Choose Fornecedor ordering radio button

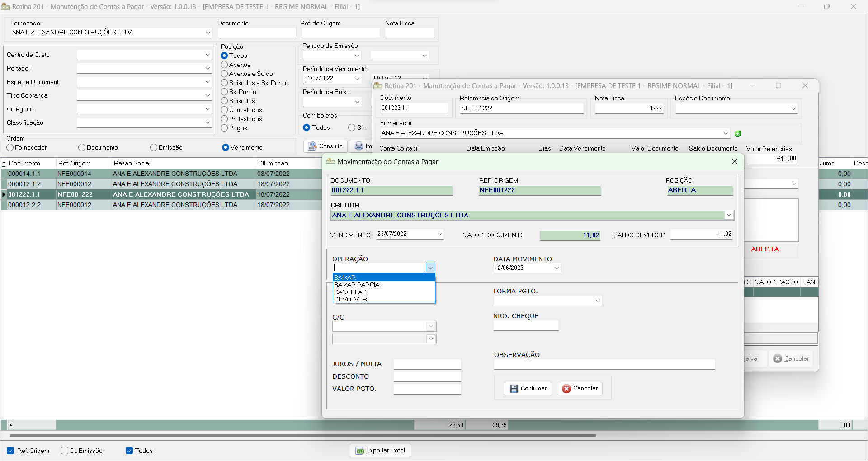tap(10, 147)
